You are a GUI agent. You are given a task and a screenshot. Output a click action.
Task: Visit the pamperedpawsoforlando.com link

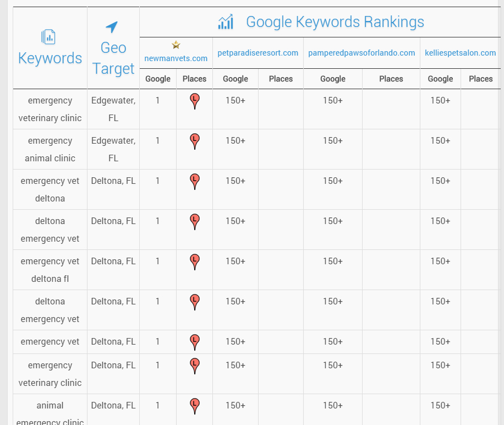point(361,53)
